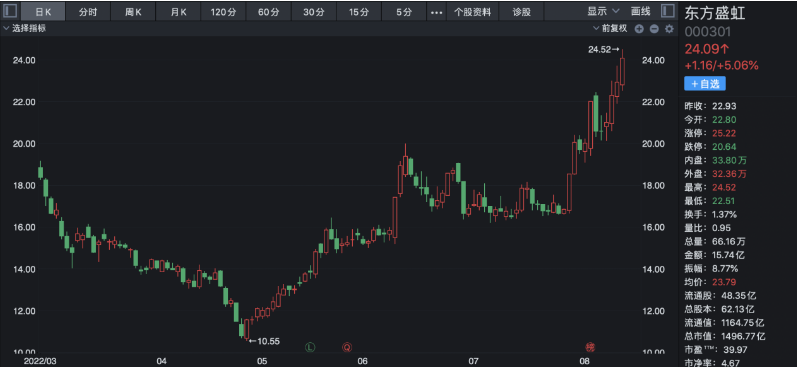
Task: Switch to the 分时 tab
Action: pos(88,12)
